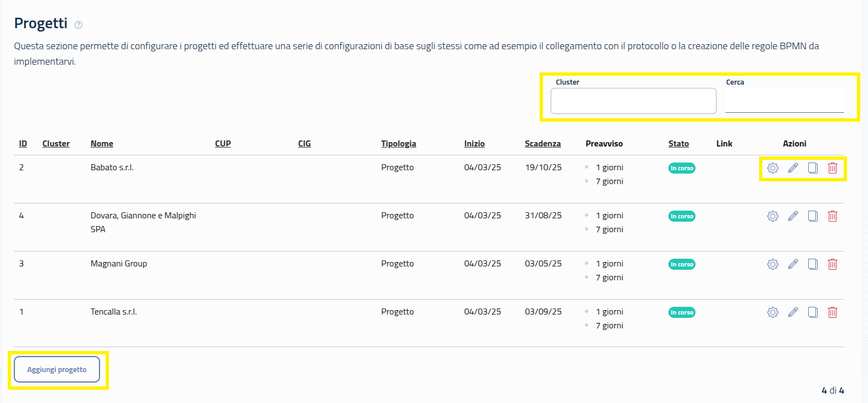The image size is (868, 403).
Task: Duplicate the Babato s.r.l. project
Action: [813, 168]
